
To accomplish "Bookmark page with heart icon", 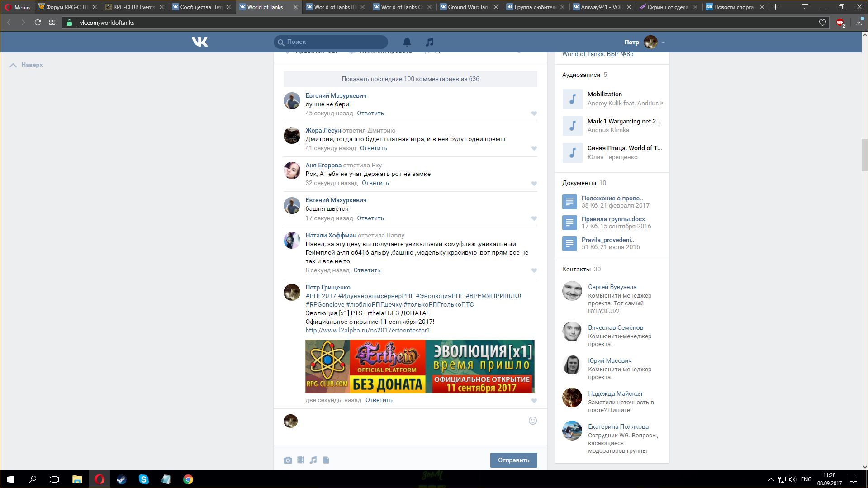I will [822, 23].
